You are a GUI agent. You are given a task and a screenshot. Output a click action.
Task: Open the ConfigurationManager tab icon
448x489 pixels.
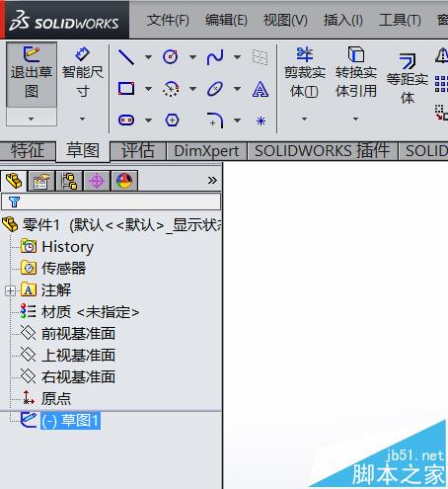pyautogui.click(x=69, y=181)
